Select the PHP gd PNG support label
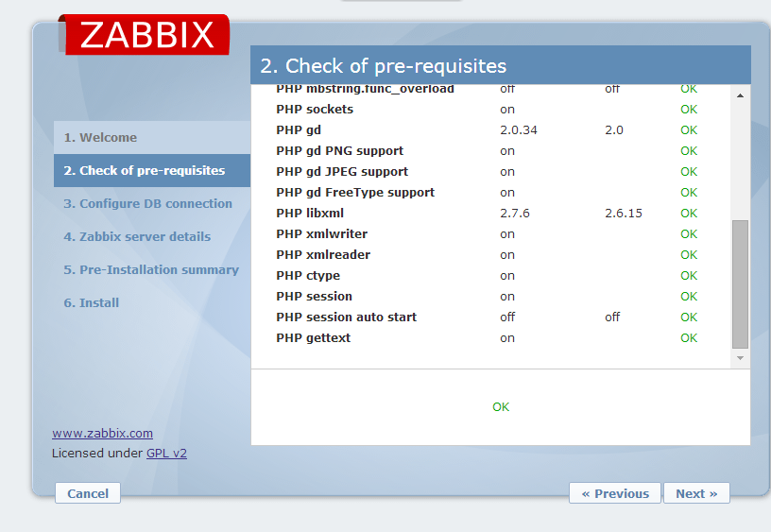 [x=340, y=151]
